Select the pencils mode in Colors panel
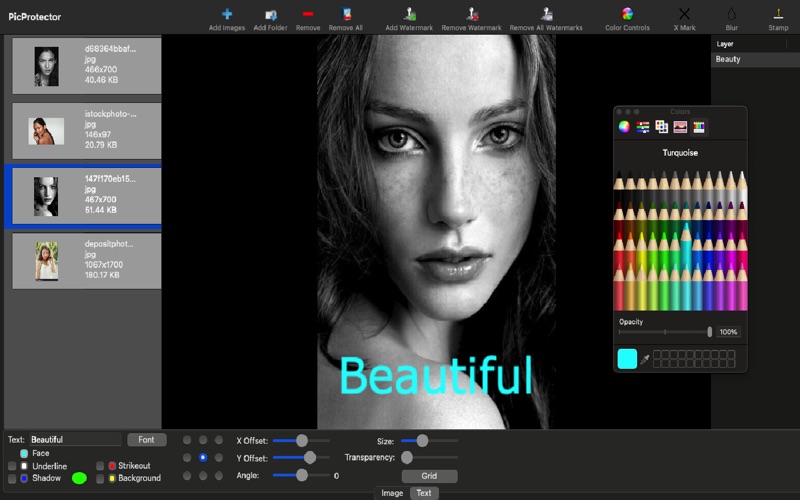 tap(699, 127)
